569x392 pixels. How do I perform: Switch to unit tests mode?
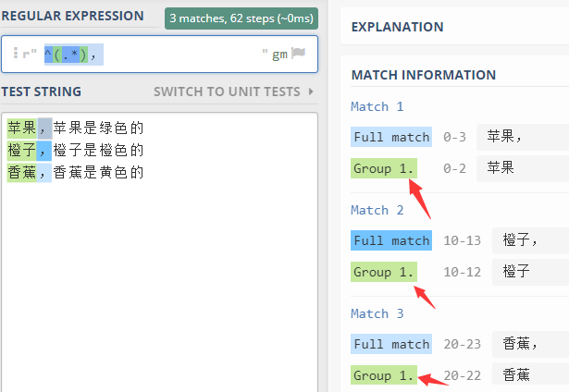pos(227,92)
